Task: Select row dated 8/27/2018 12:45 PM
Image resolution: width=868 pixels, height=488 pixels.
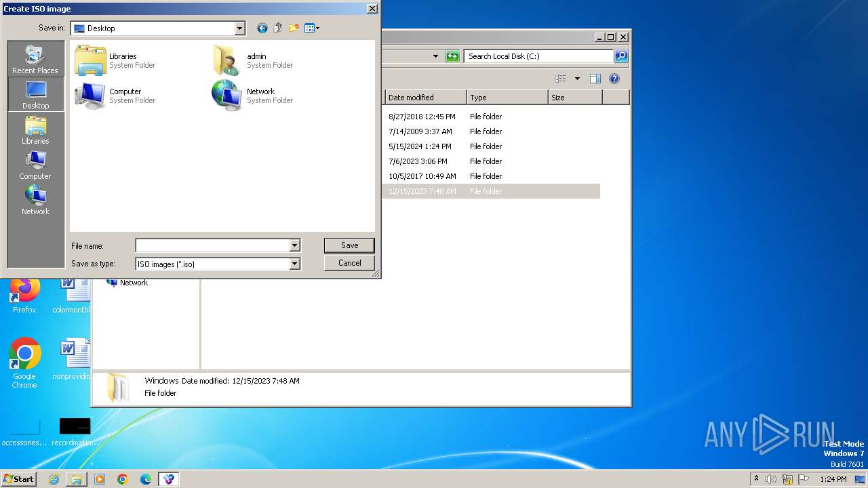Action: point(491,117)
